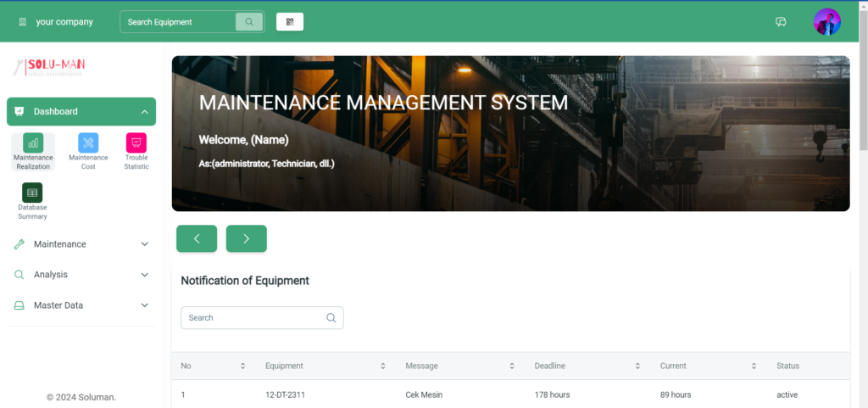
Task: Click the Search Equipment magnifier button
Action: click(x=249, y=21)
